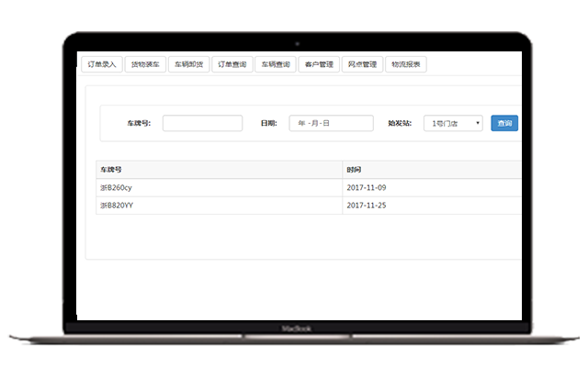This screenshot has height=390, width=588.
Task: Open the 网点管理 tab
Action: [x=362, y=65]
